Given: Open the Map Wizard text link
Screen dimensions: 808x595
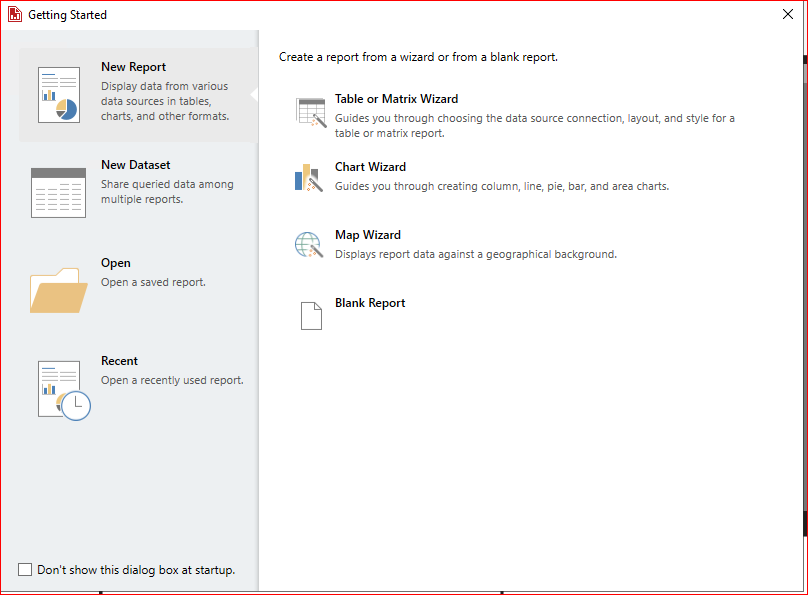Looking at the screenshot, I should [367, 235].
